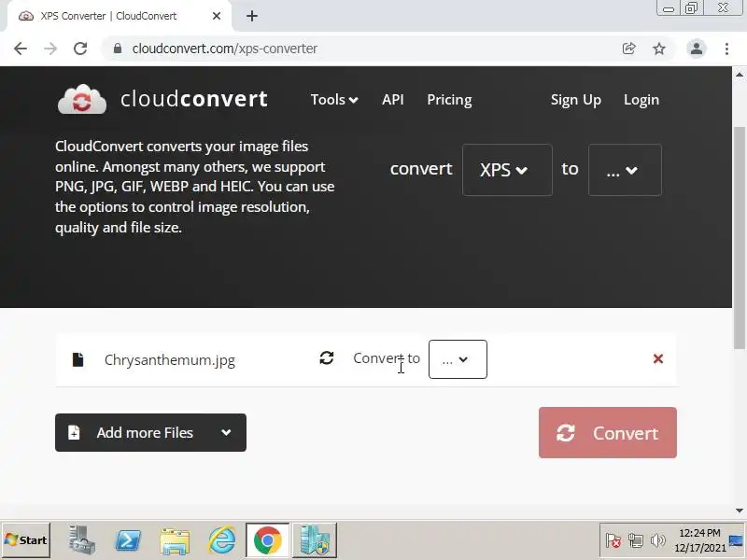Launch Internet Explorer from the taskbar
Image resolution: width=747 pixels, height=560 pixels.
pos(221,540)
